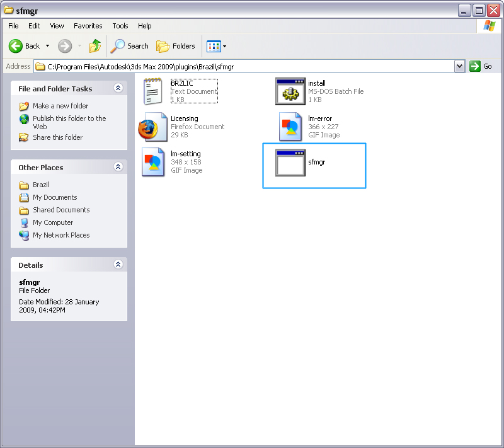Expand the Address bar history dropdown
Viewport: 504px width, 448px height.
(x=460, y=67)
